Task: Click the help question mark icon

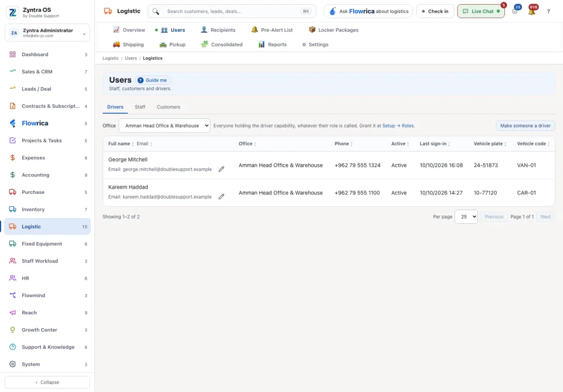Action: click(x=548, y=12)
